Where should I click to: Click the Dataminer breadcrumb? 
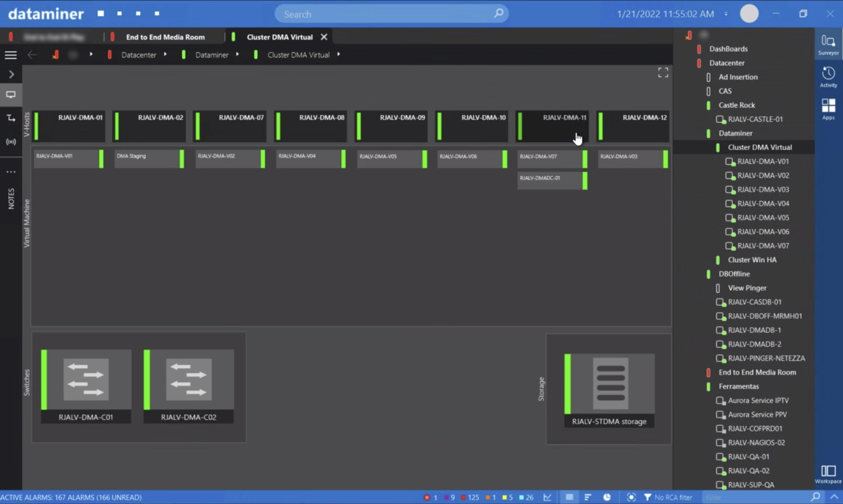(212, 55)
